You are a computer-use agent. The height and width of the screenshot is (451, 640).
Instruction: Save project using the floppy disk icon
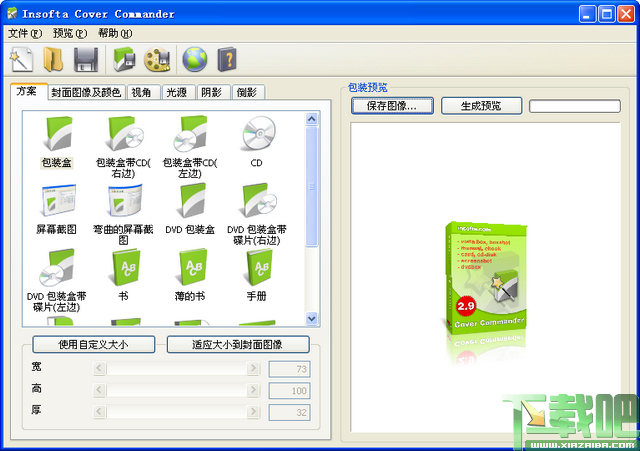coord(86,60)
